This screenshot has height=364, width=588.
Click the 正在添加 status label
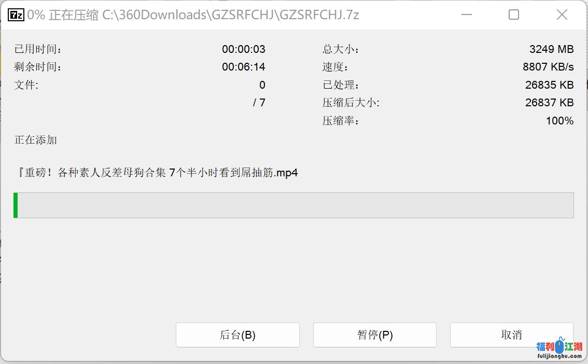pos(36,140)
